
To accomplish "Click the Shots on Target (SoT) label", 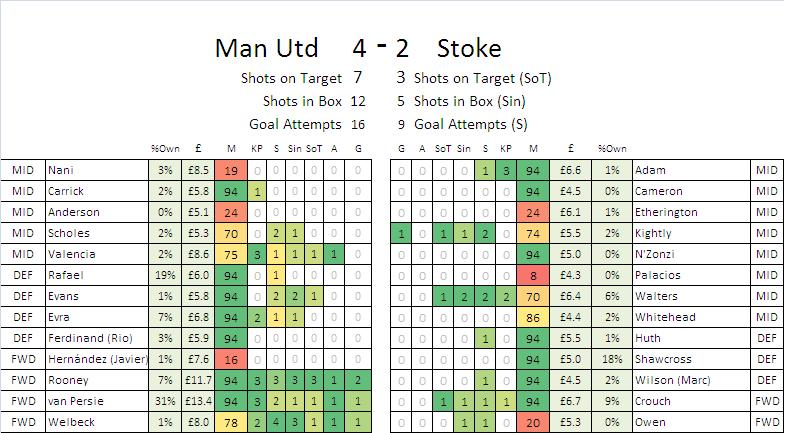I will pyautogui.click(x=482, y=78).
